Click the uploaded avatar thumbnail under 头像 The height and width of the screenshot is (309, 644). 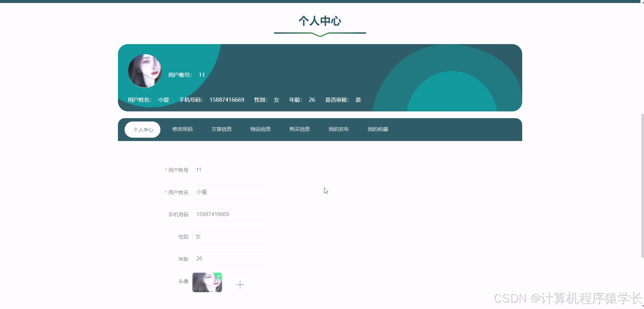(x=207, y=282)
